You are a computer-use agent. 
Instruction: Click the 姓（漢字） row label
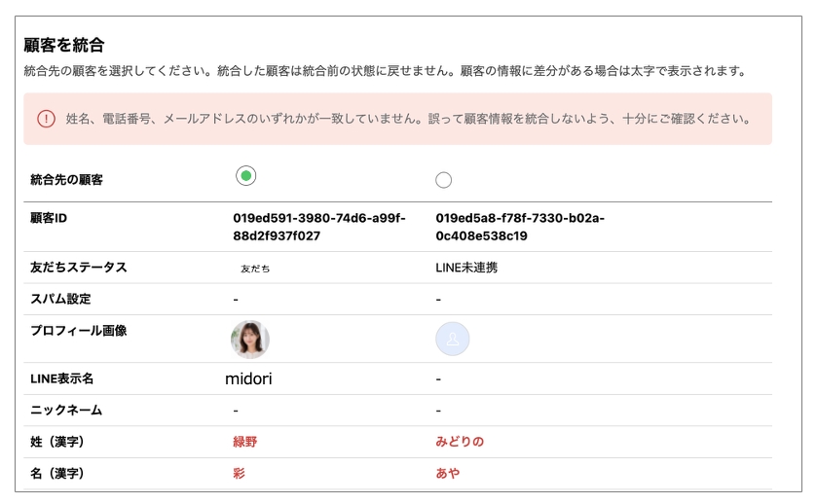57,442
